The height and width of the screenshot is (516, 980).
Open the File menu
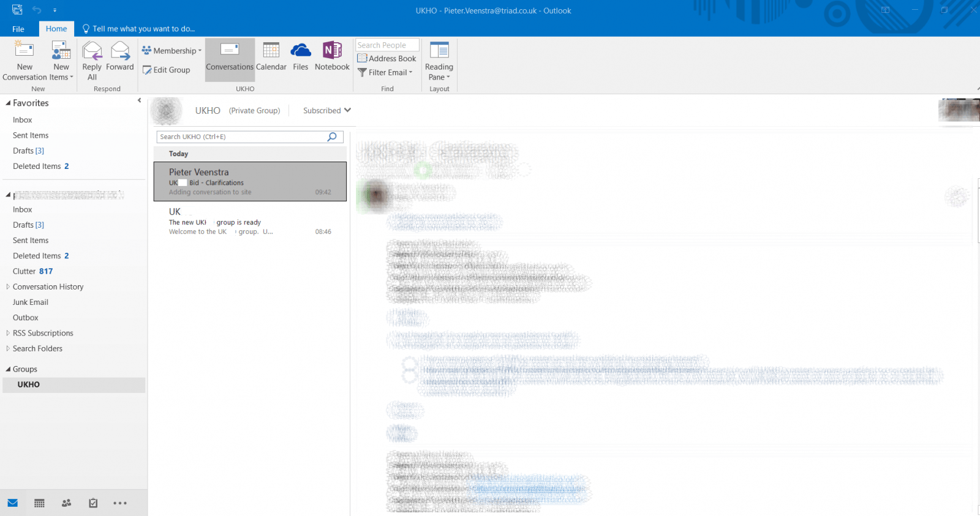[x=18, y=29]
